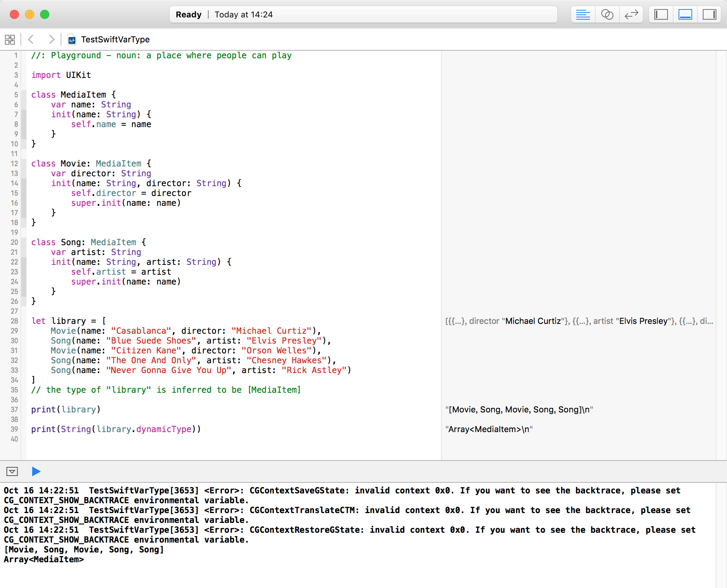Click line number 28 in the gutter
This screenshot has height=588, width=727.
[14, 321]
